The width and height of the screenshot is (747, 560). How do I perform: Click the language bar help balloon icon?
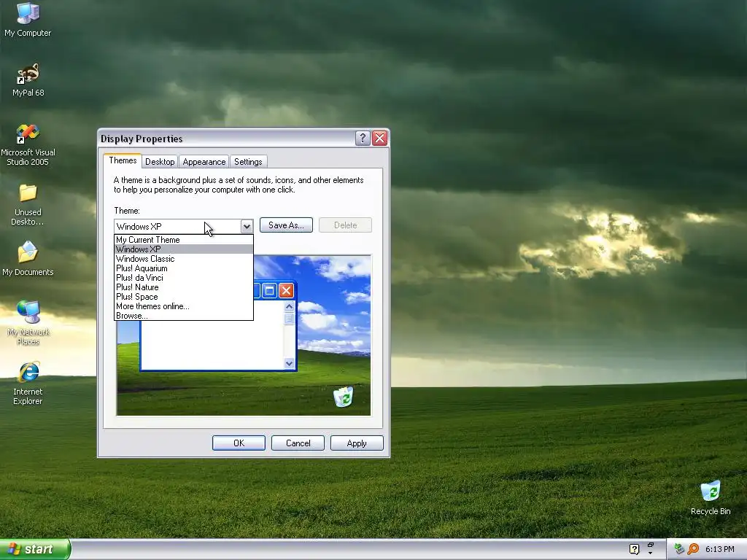point(634,549)
